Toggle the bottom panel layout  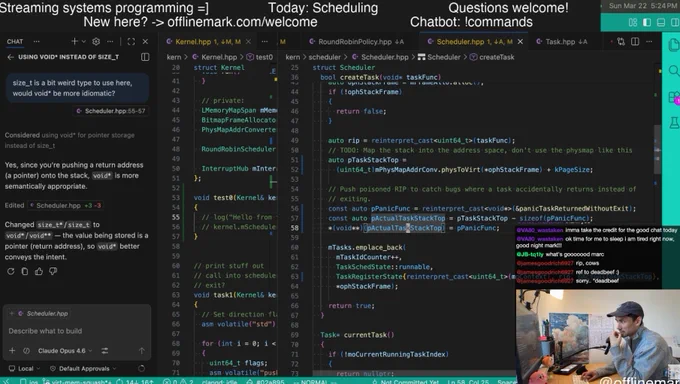[661, 22]
